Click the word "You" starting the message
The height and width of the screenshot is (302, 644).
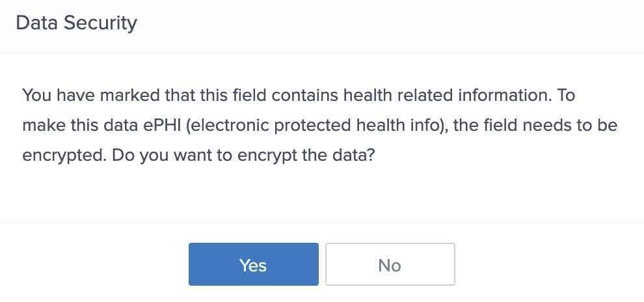[35, 96]
